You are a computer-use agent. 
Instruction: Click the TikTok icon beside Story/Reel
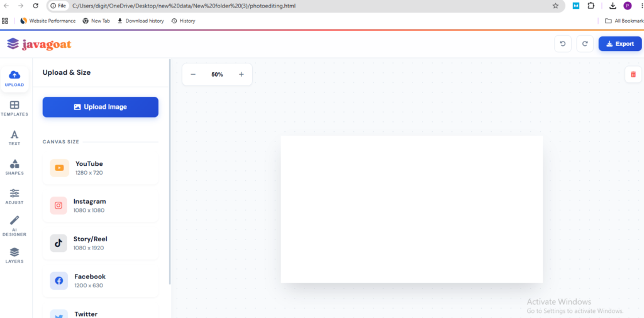[58, 243]
